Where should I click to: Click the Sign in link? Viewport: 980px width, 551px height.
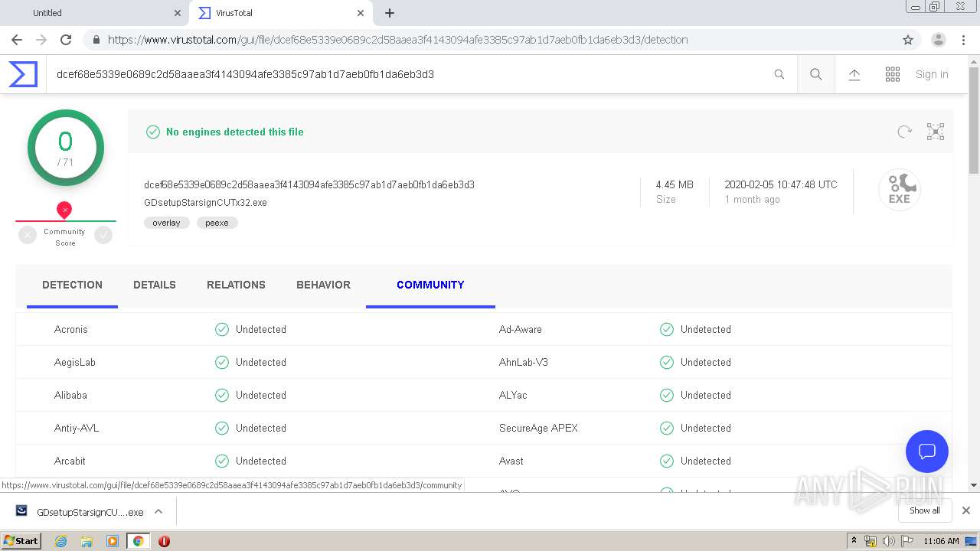pos(932,74)
